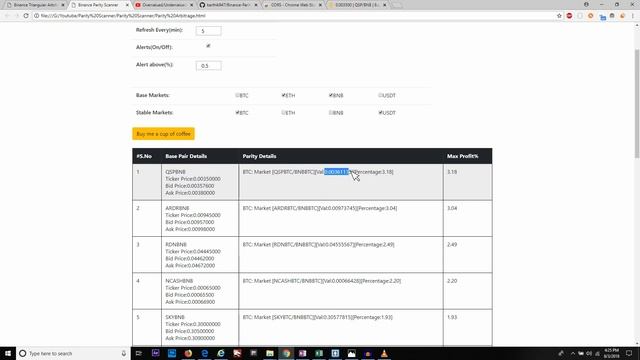
Task: Toggle the Alerts(On/Off) checkbox
Action: coord(208,46)
